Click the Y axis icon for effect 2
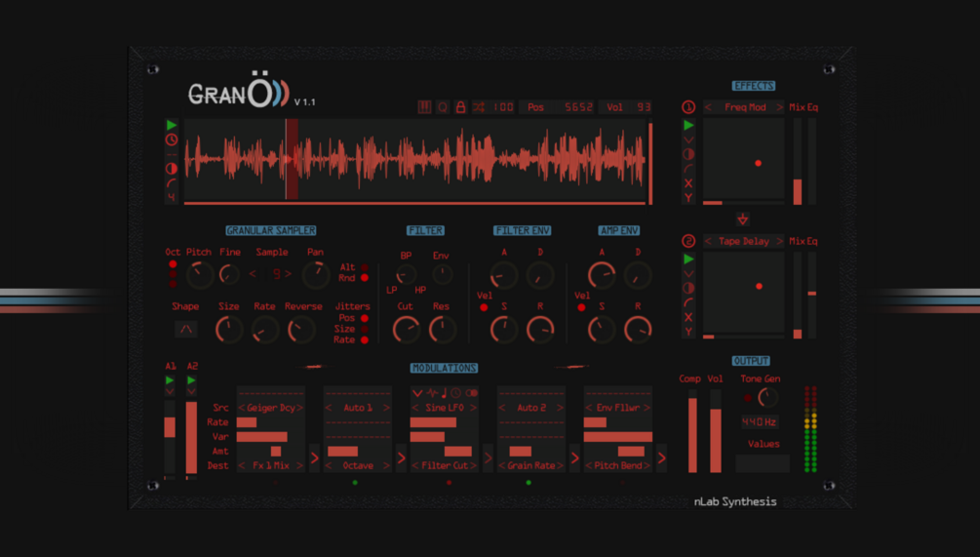The width and height of the screenshot is (980, 557). [688, 332]
